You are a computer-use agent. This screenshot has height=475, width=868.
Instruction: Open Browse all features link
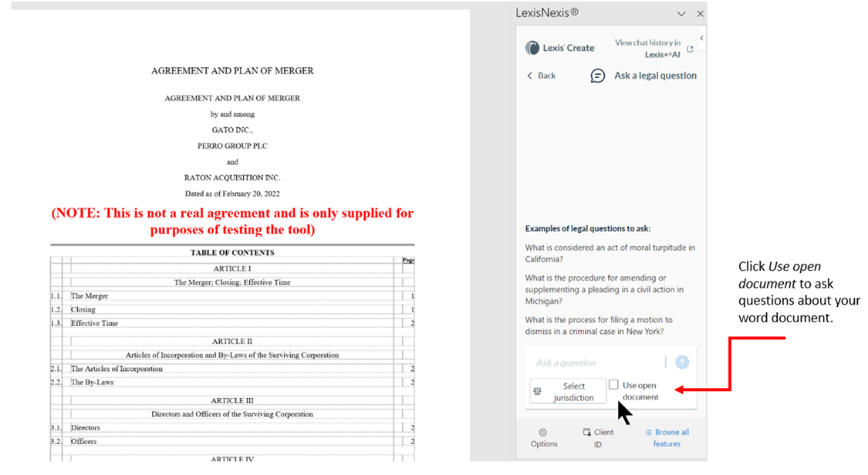[667, 438]
